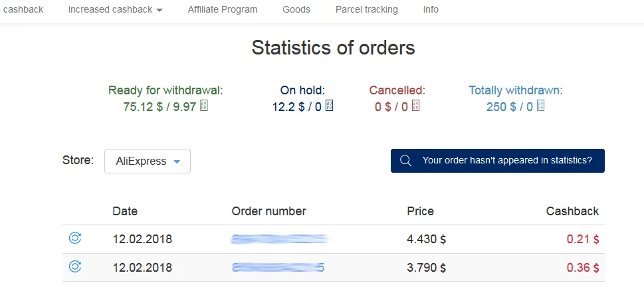Open the Affiliate Program page
The height and width of the screenshot is (287, 644).
click(222, 10)
